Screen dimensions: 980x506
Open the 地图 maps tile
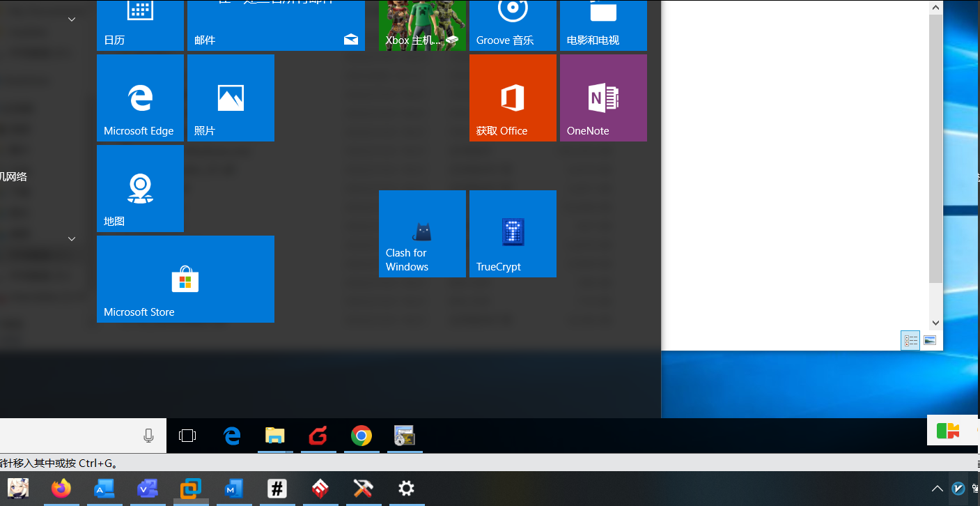click(140, 188)
